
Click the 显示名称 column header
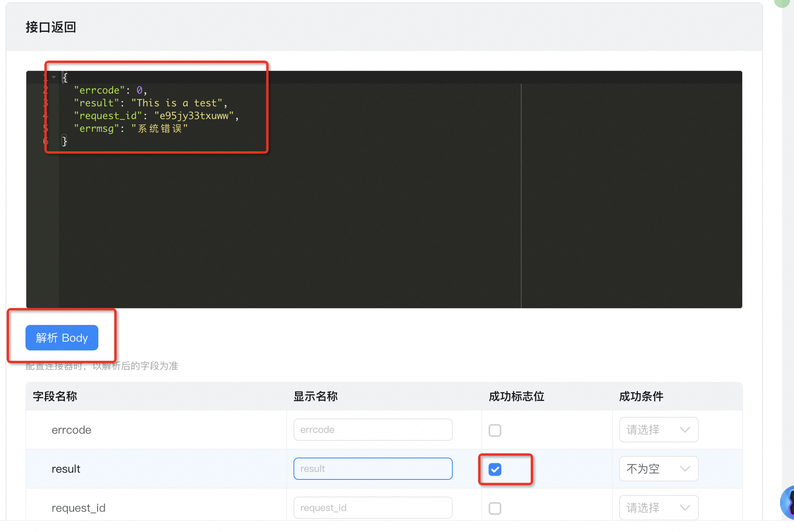(315, 396)
